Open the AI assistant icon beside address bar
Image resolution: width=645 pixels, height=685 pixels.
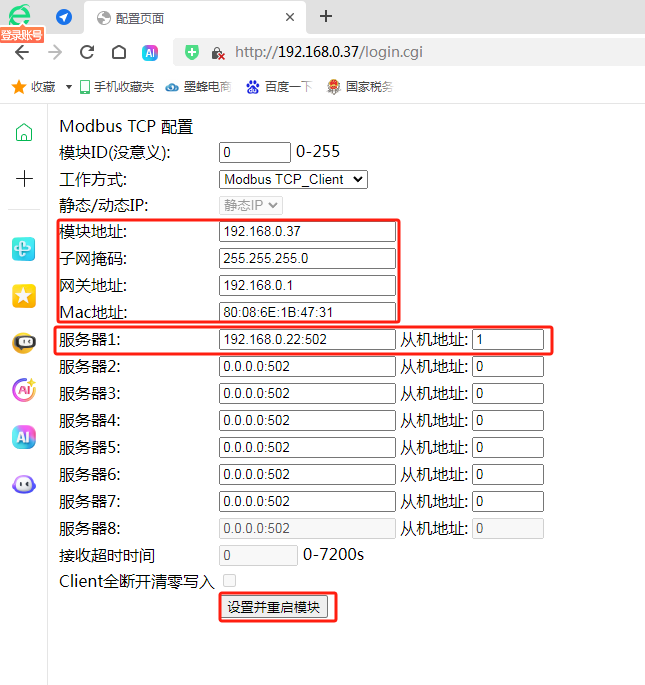point(150,53)
